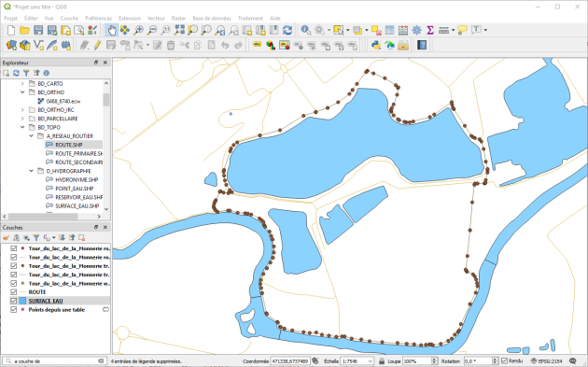The width and height of the screenshot is (588, 367).
Task: Expand the BD_PARCELLAIRE folder
Action: click(22, 119)
